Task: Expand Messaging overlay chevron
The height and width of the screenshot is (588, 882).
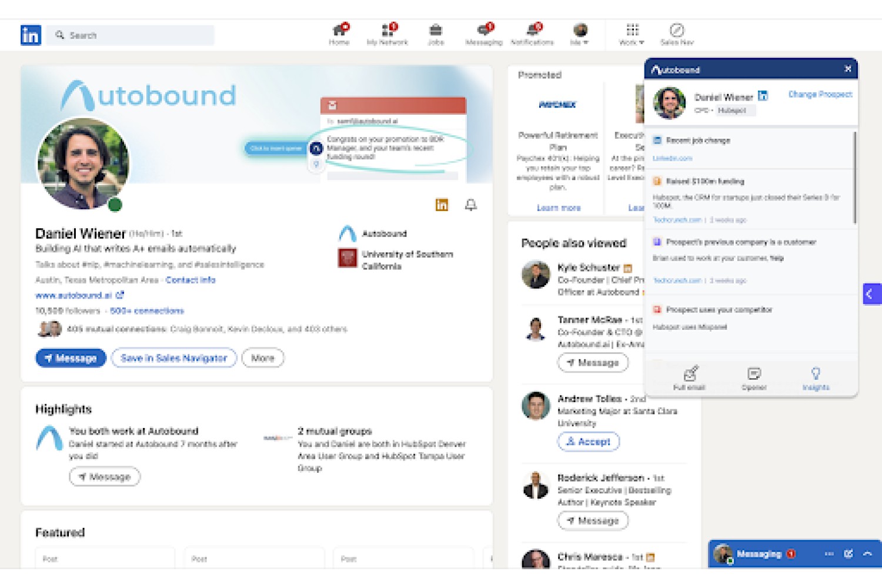Action: tap(868, 554)
